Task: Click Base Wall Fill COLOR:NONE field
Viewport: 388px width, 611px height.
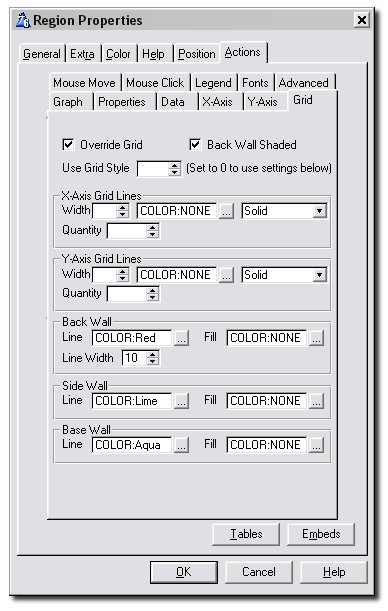Action: (266, 445)
